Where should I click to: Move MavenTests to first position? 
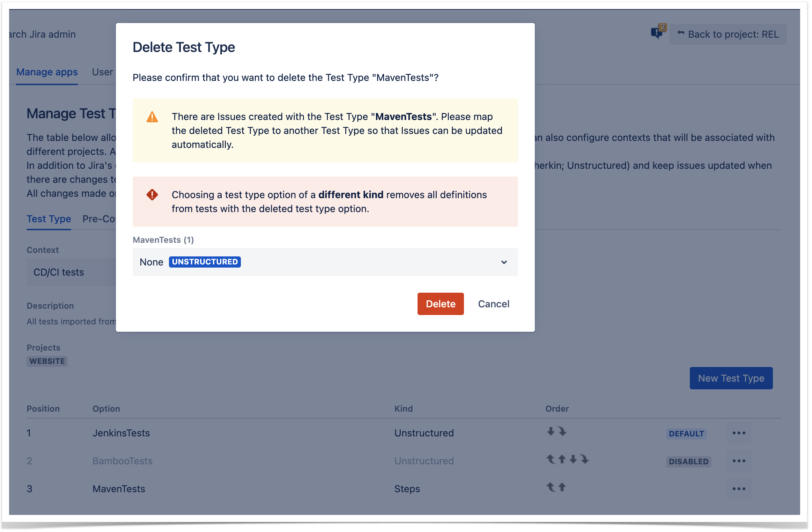(x=550, y=487)
